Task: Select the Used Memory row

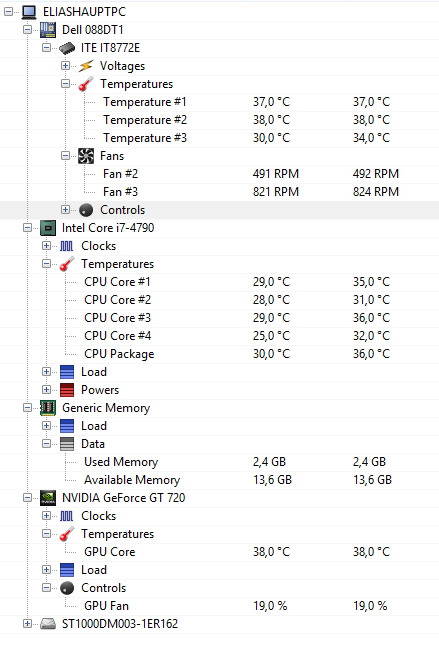Action: point(219,462)
